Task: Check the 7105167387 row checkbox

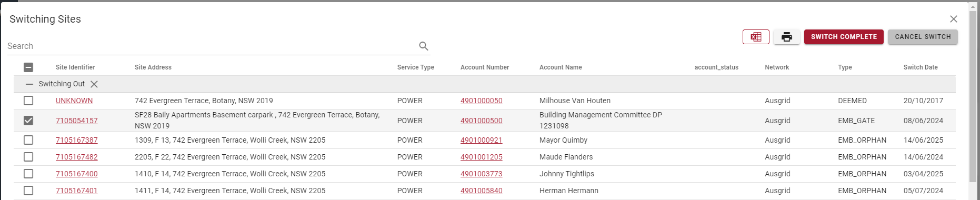Action: point(28,140)
